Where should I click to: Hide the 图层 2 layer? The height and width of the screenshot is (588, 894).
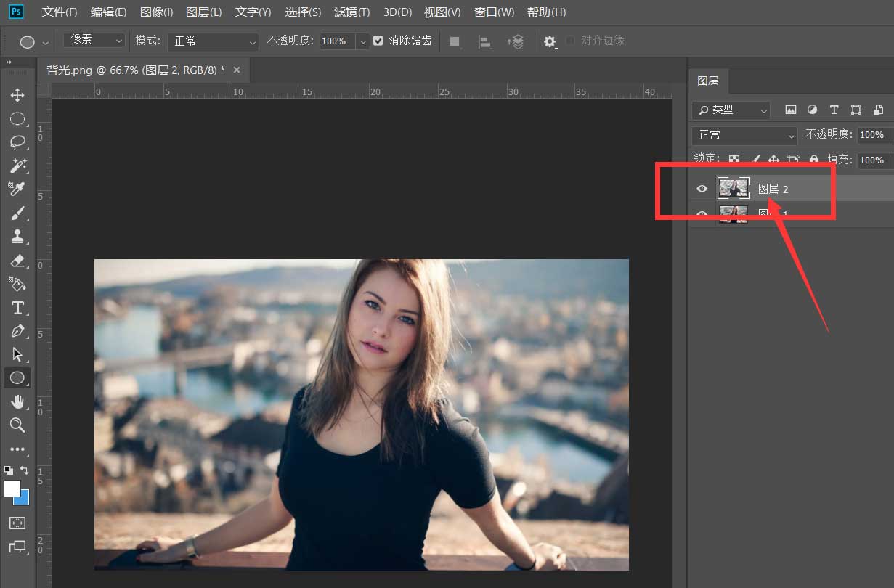[702, 188]
